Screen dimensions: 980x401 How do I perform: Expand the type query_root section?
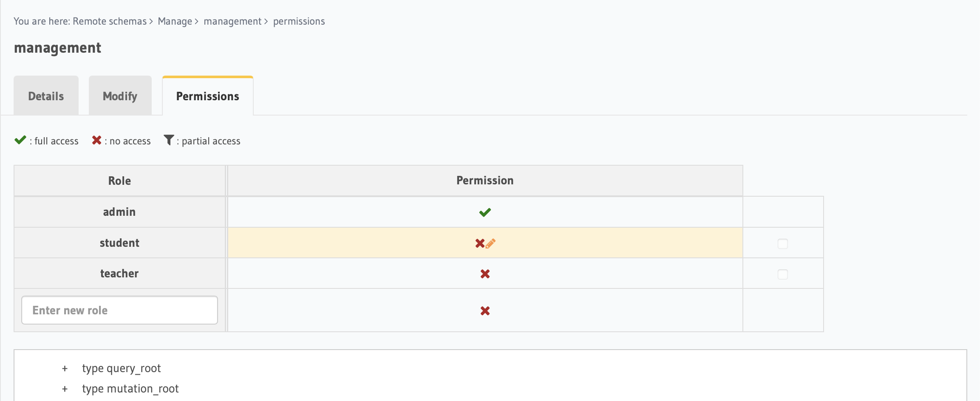(65, 368)
